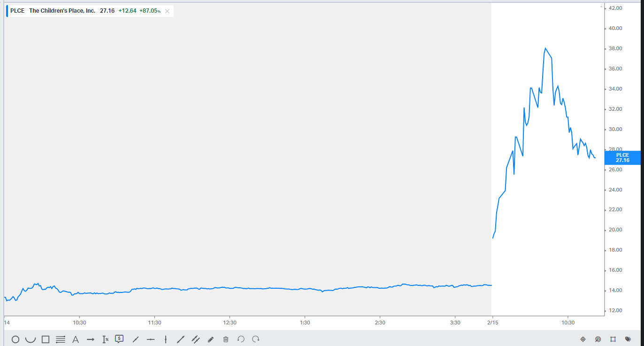This screenshot has width=644, height=346.
Task: Select the arrow drawing tool
Action: 91,339
